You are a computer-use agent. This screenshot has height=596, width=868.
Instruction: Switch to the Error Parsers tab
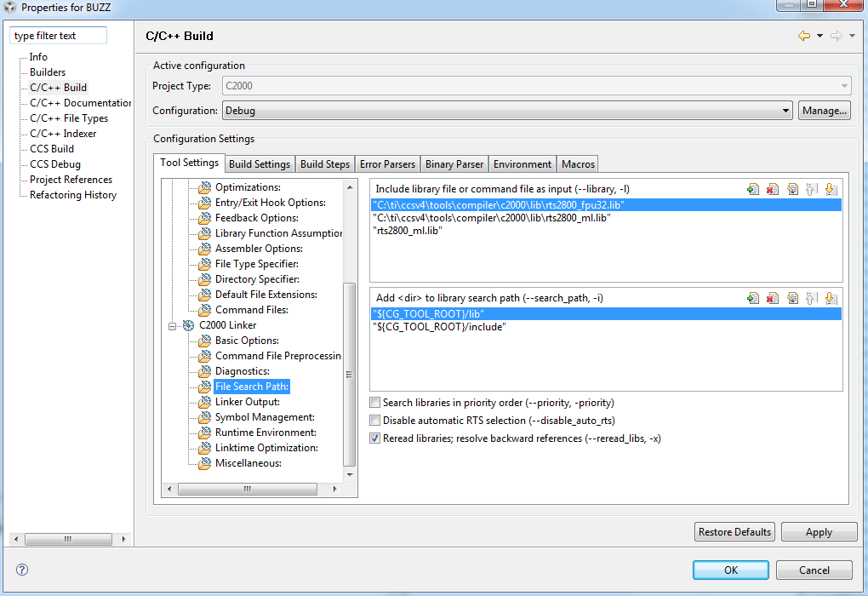387,164
